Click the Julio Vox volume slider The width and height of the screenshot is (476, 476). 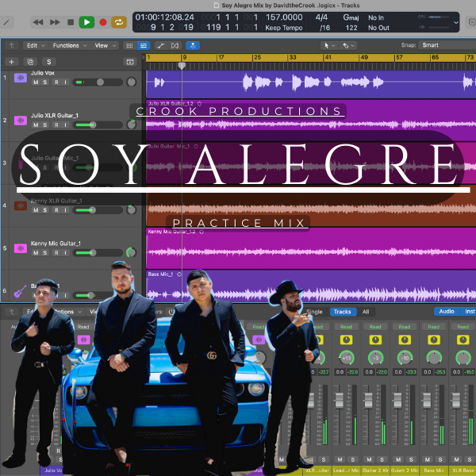(x=98, y=83)
